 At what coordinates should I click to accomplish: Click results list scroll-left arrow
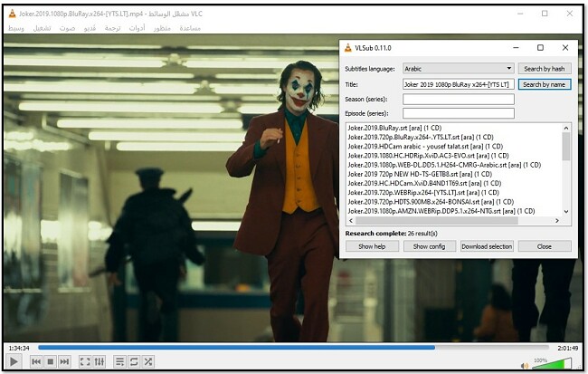tap(351, 221)
